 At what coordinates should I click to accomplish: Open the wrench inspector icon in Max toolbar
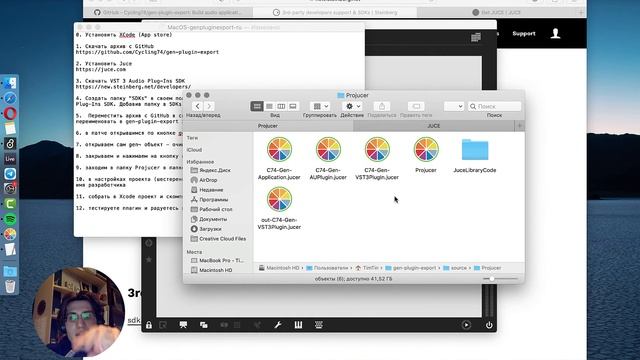tap(278, 325)
